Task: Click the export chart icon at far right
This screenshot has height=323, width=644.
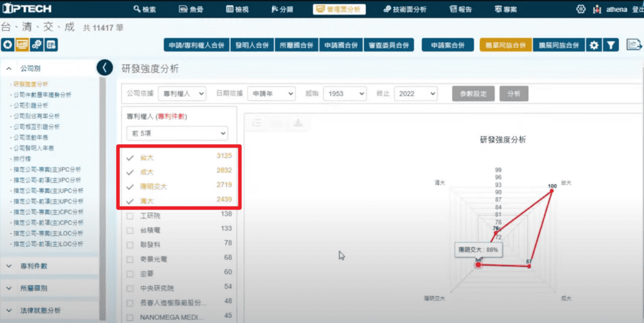Action: pos(633,45)
